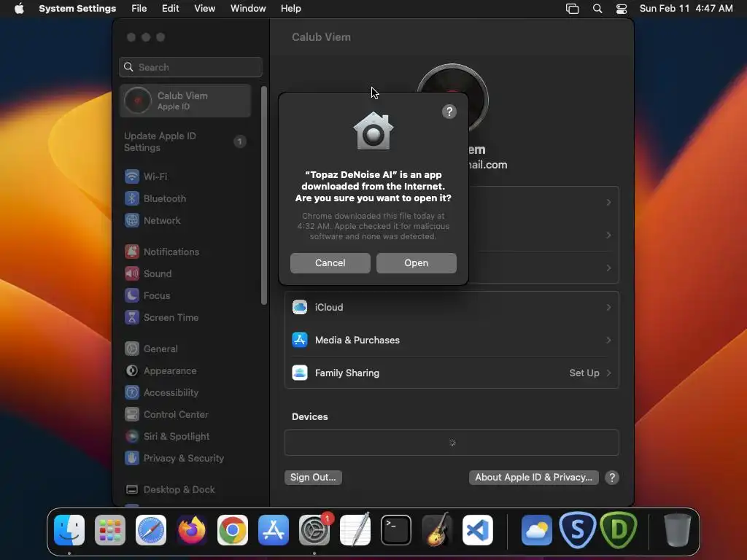Screen dimensions: 747x560
Task: Click the date and time in the menu bar
Action: (686, 9)
